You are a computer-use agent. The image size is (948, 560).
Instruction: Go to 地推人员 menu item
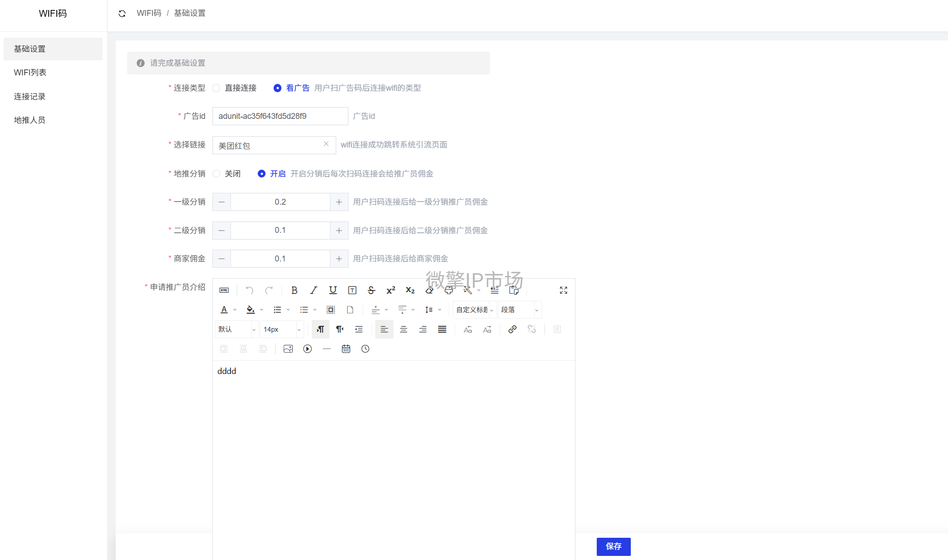tap(29, 120)
